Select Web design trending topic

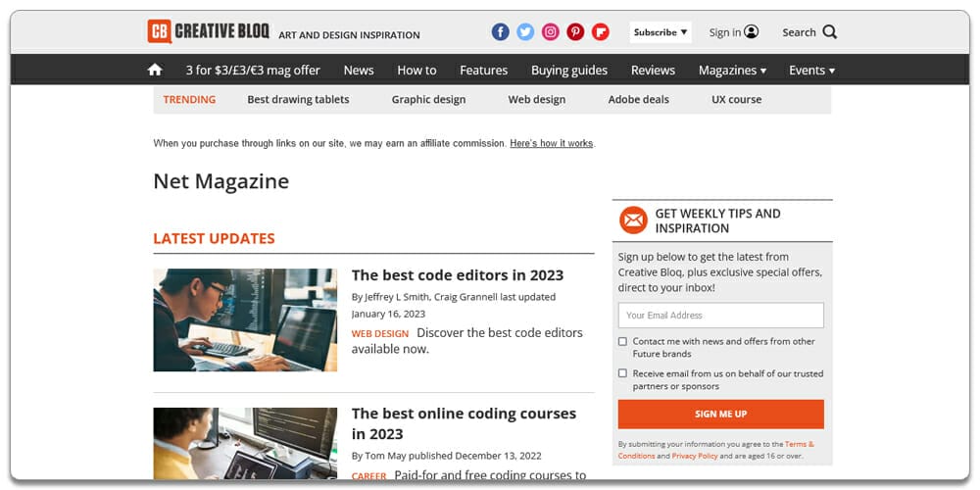coord(537,99)
